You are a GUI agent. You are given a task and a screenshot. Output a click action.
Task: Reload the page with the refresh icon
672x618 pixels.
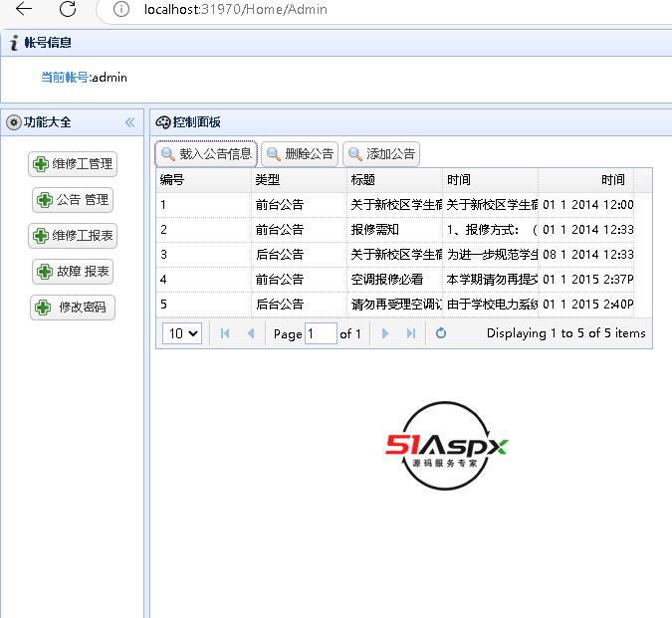tap(68, 9)
